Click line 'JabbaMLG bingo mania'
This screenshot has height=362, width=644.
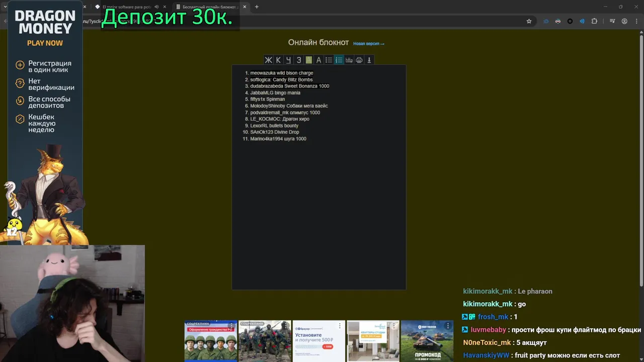tap(275, 93)
